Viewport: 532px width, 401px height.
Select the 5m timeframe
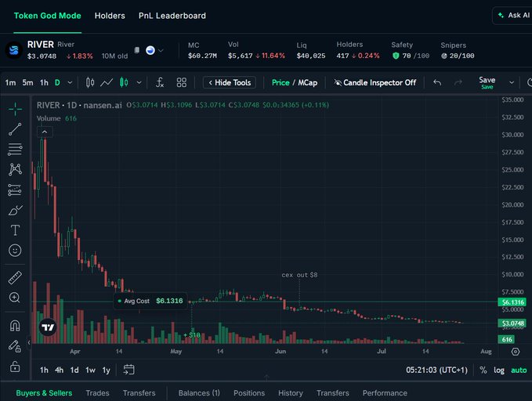coord(28,82)
